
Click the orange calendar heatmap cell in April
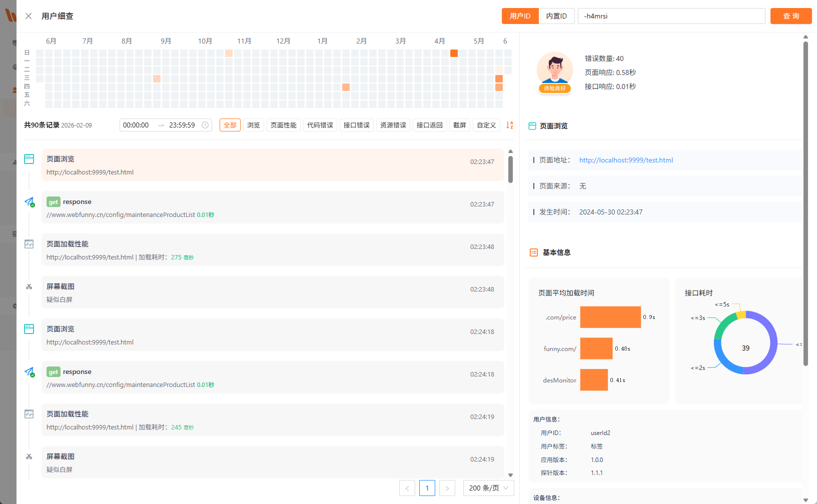point(454,52)
